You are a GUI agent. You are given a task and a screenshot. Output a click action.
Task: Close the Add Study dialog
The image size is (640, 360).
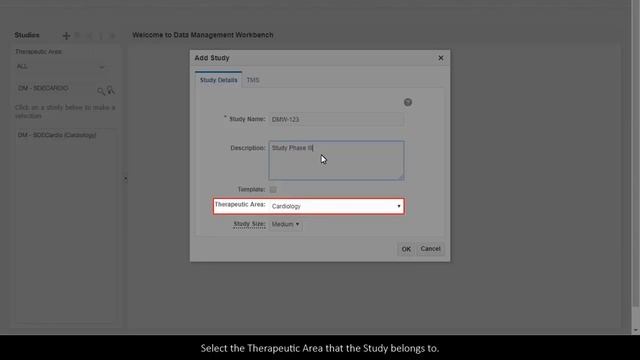[441, 58]
